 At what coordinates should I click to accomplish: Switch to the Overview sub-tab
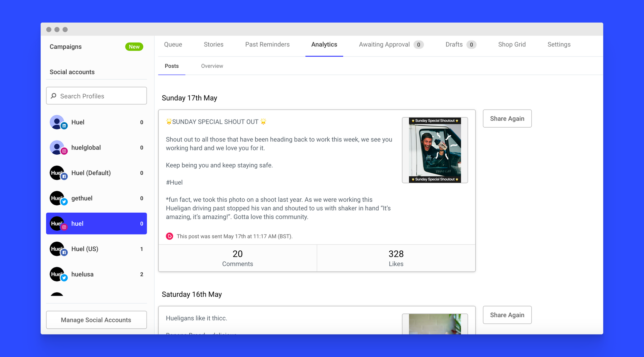coord(212,66)
